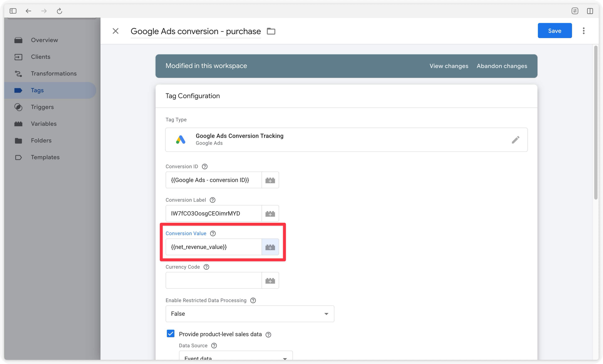Insert variable for Currency Code field

pos(270,281)
